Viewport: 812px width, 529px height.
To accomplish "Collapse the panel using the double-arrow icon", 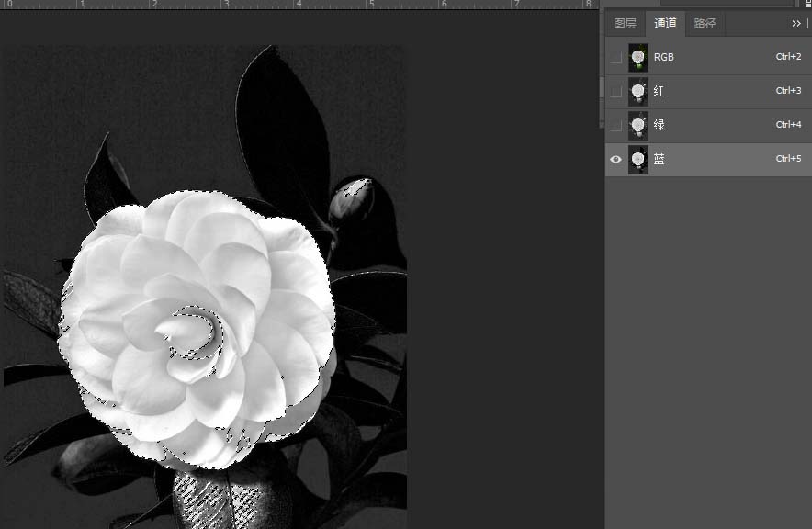I will [795, 24].
